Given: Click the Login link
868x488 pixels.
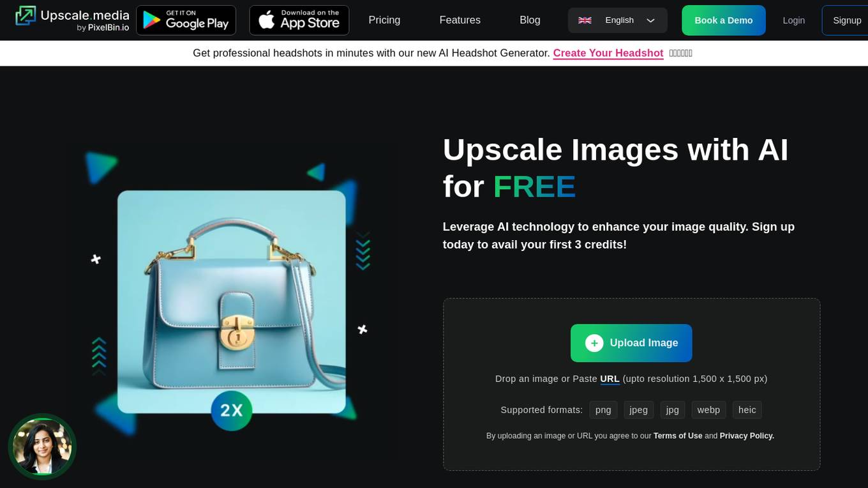Looking at the screenshot, I should click(794, 20).
